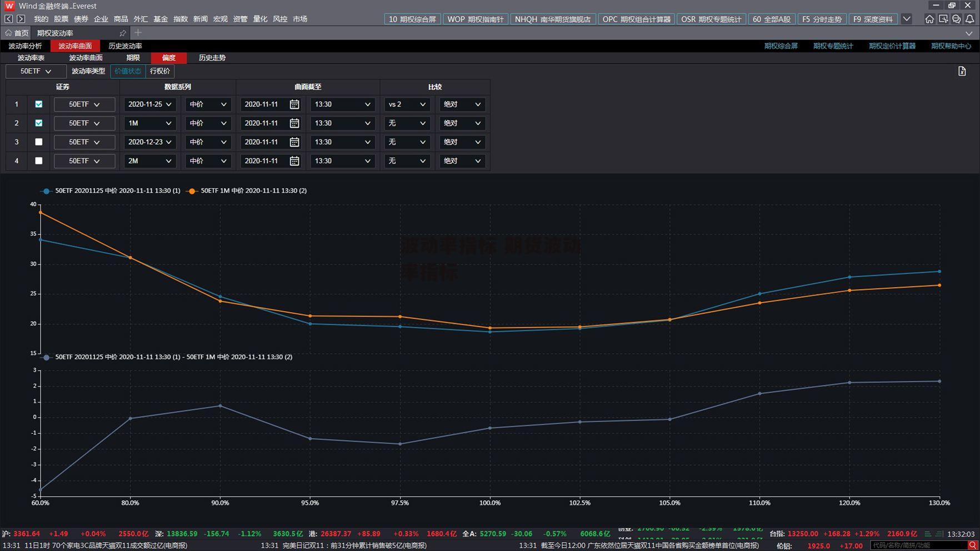Enable the row 3 series checkbox
The image size is (980, 551).
tap(39, 142)
